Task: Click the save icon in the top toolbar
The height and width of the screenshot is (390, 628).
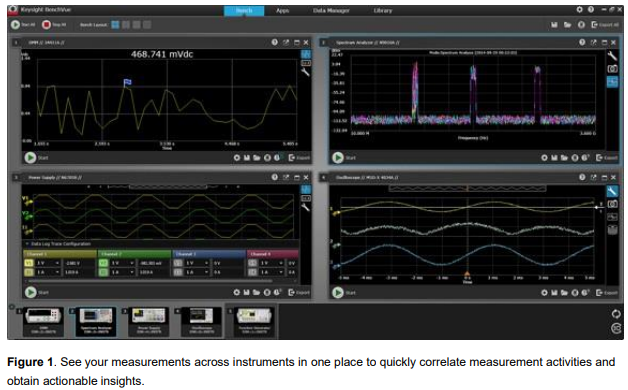Action: point(554,25)
